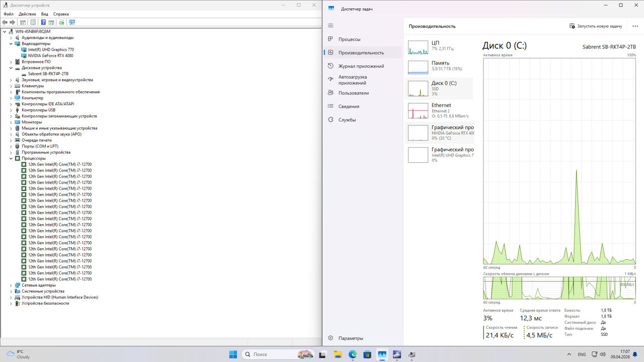The height and width of the screenshot is (362, 644).
Task: Open Microsoft Edge from the taskbar
Action: tap(353, 354)
